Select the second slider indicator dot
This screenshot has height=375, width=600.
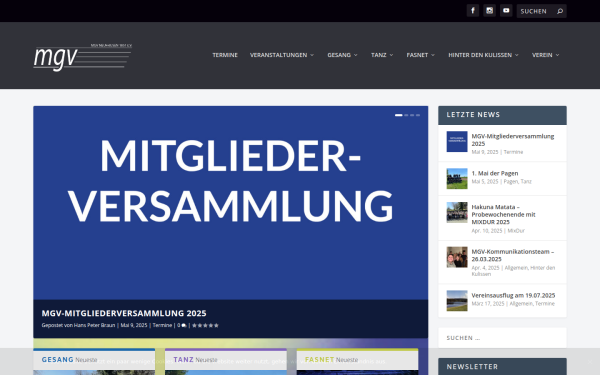(406, 115)
